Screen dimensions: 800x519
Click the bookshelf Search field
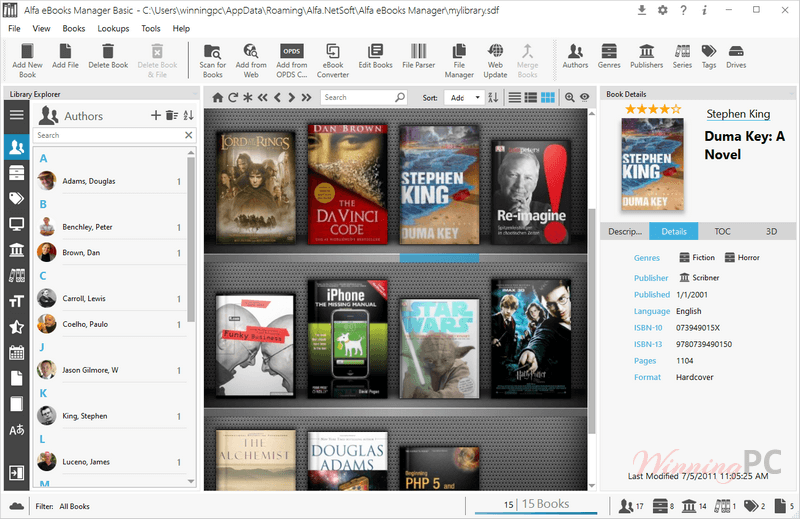pos(363,97)
